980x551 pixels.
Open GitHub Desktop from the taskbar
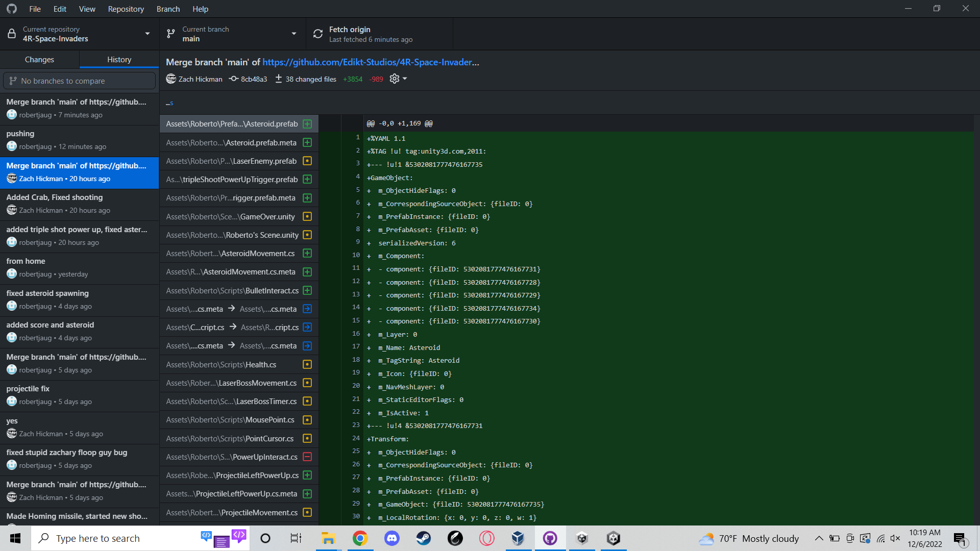coord(550,538)
